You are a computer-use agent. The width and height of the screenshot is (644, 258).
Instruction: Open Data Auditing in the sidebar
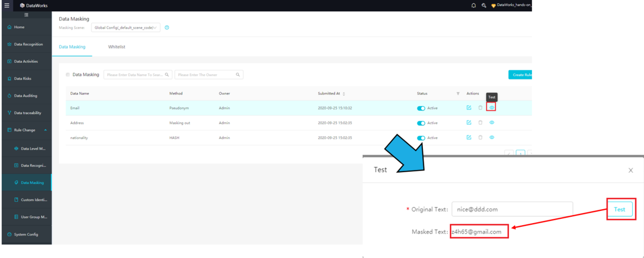(x=26, y=95)
